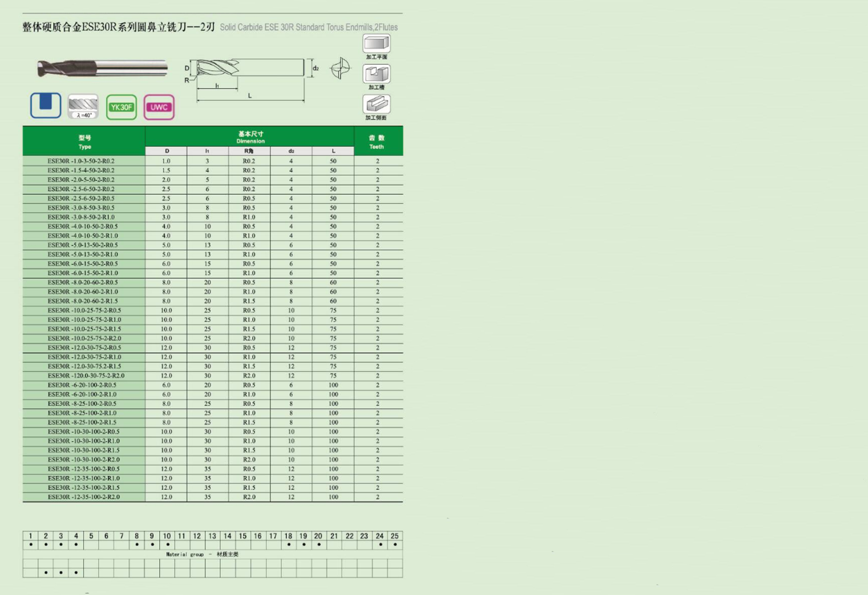Image resolution: width=868 pixels, height=595 pixels.
Task: Click the slot machining icon
Action: tap(376, 74)
